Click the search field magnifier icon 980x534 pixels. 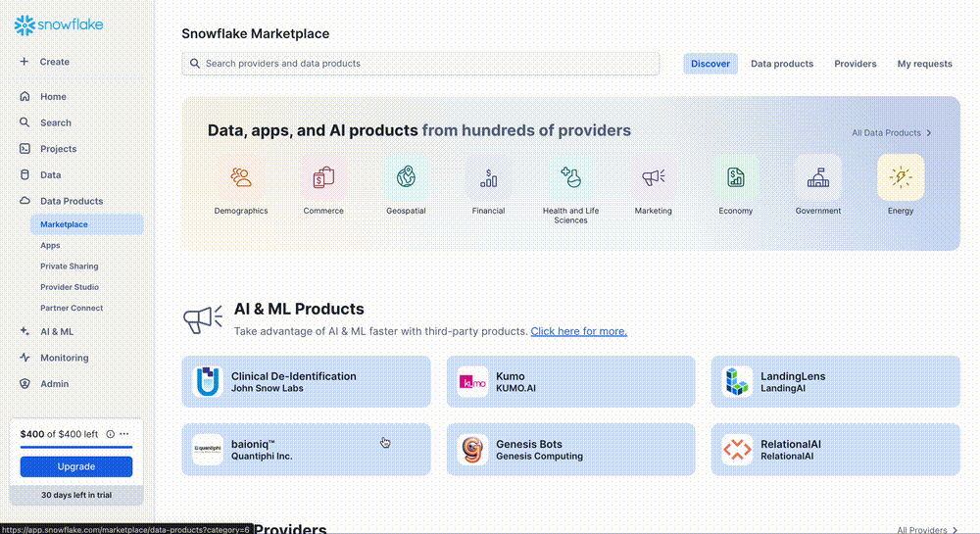pyautogui.click(x=195, y=64)
